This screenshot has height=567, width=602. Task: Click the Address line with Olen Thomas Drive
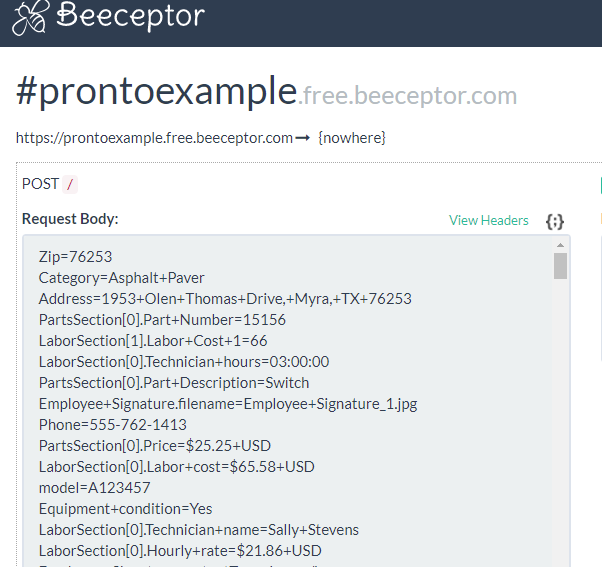225,299
